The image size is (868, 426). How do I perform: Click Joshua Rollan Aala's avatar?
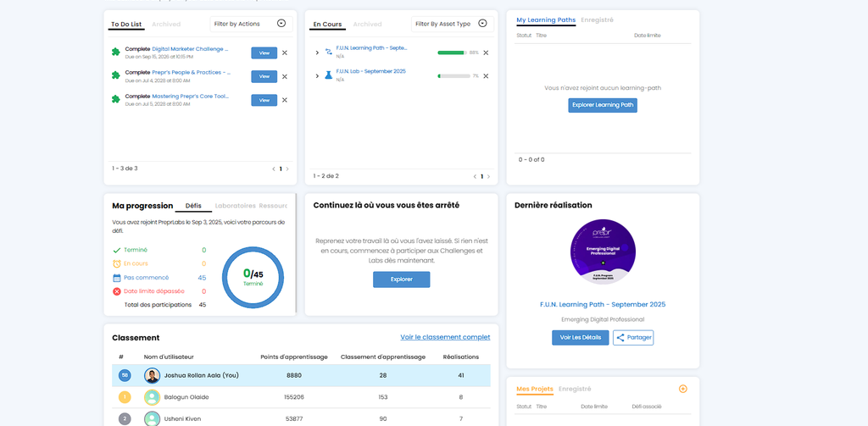coord(153,376)
